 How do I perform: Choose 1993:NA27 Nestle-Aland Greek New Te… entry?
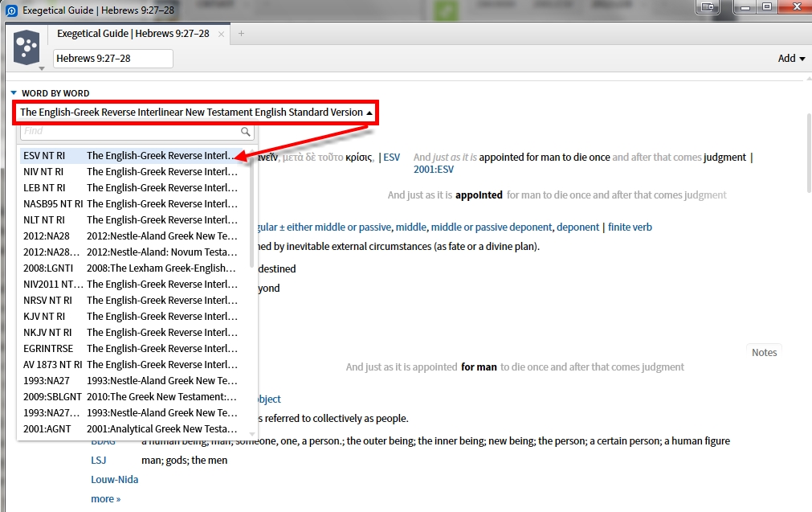click(x=130, y=380)
